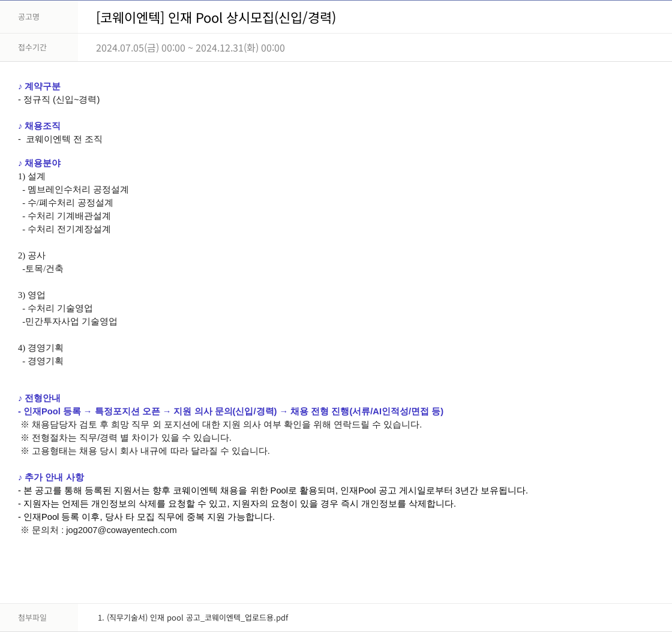Click the 공고명 label cell

point(38,17)
